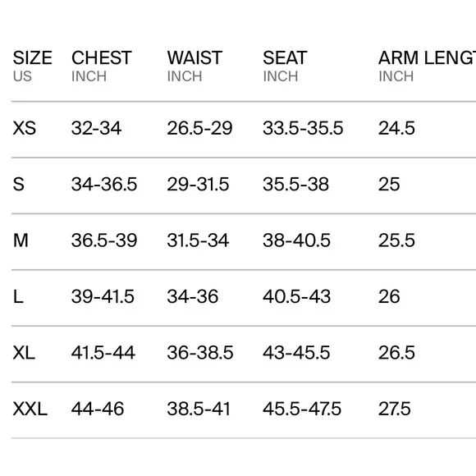The width and height of the screenshot is (476, 476).
Task: Click chest value 32-34
Action: pyautogui.click(x=96, y=128)
